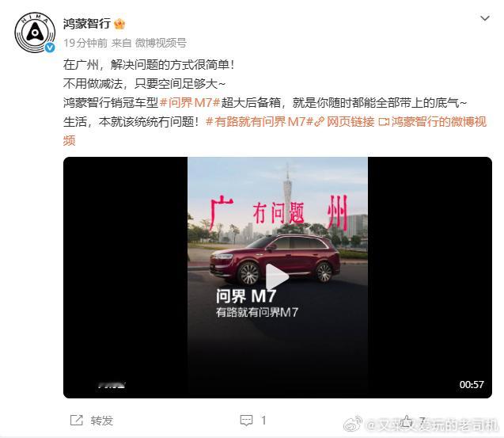Click the 微博视频号 source link
This screenshot has width=504, height=438.
click(161, 43)
